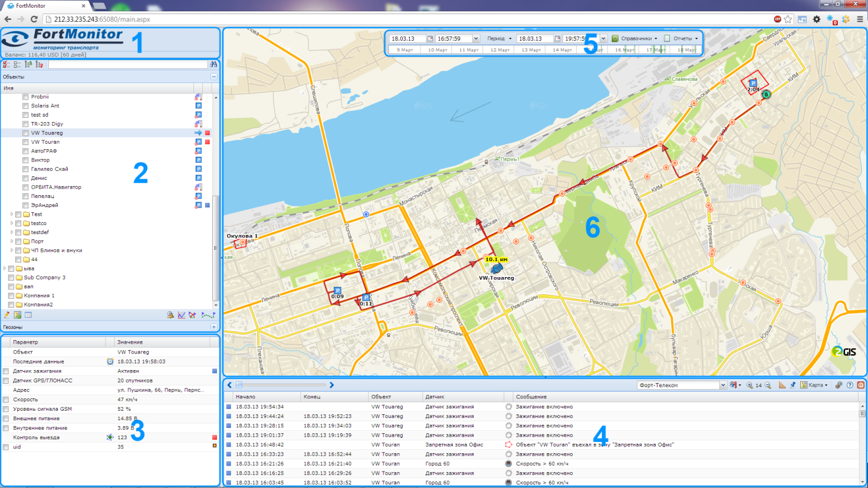
Task: Open the chart graph icon below objects list
Action: point(182,315)
